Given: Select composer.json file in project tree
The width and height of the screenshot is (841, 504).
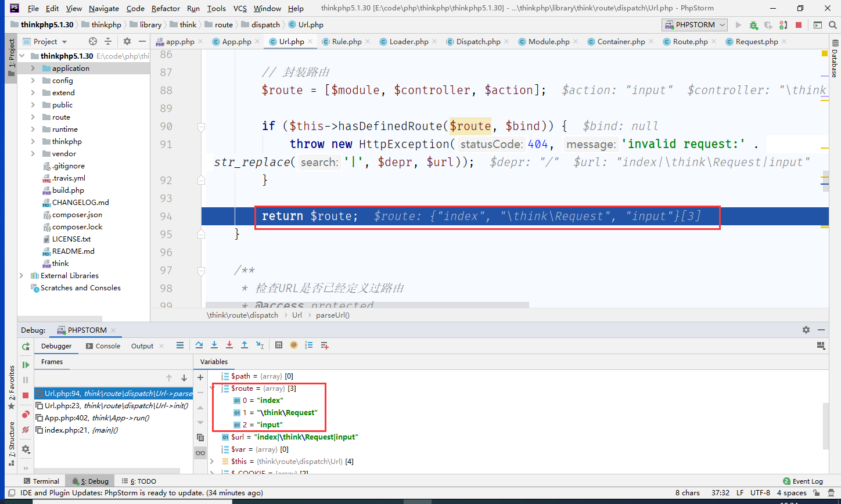Looking at the screenshot, I should point(77,214).
